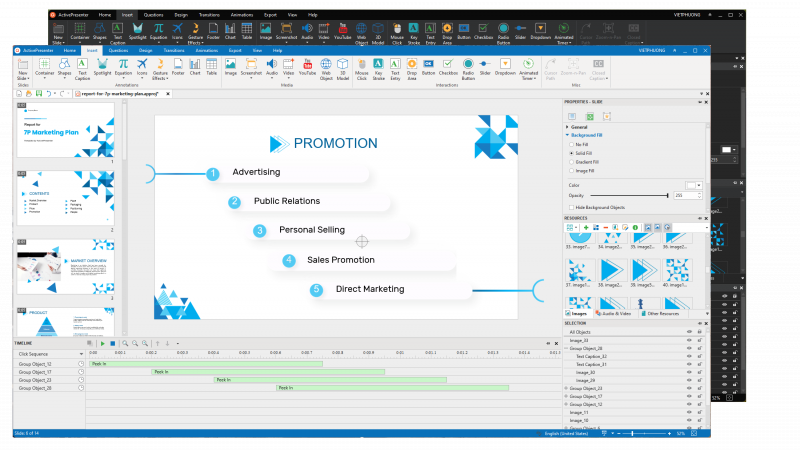Enable Hide Background Objects checkbox
The image size is (800, 450).
[x=569, y=207]
